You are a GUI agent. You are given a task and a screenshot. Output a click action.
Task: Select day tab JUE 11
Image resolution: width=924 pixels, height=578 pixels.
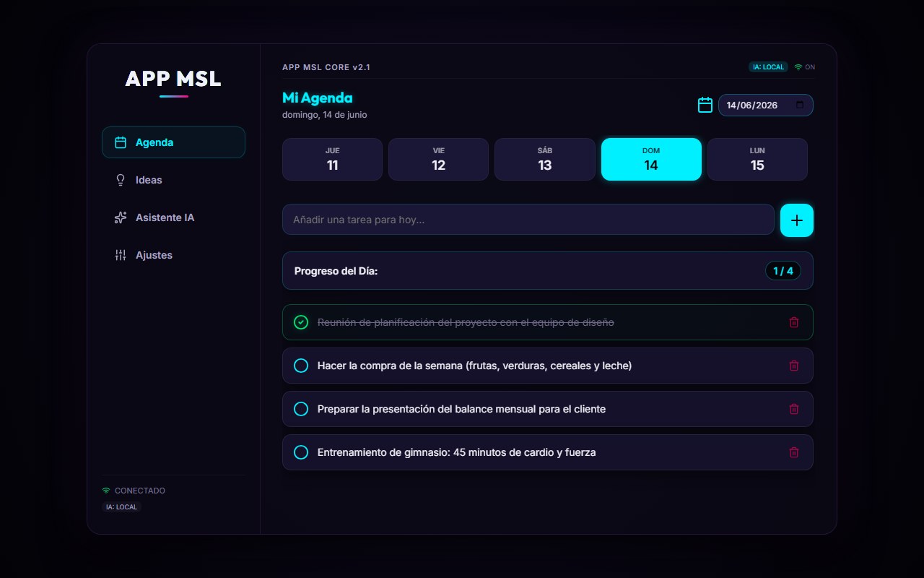click(x=332, y=159)
